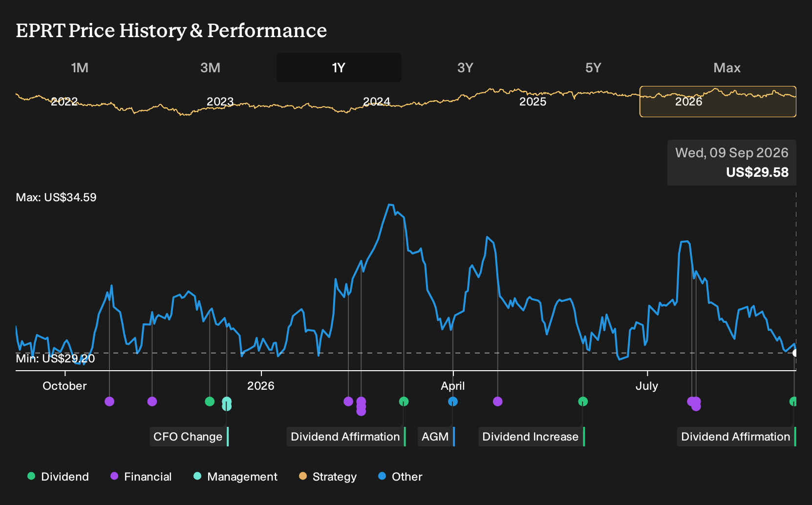This screenshot has height=505, width=812.
Task: Click the 2022 label in overview chart
Action: coord(64,102)
